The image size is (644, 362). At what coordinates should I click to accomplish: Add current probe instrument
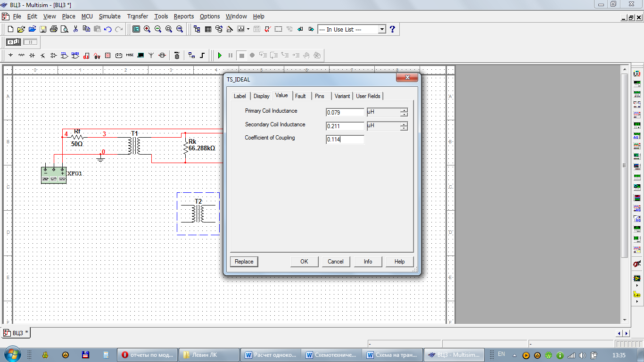click(x=637, y=264)
